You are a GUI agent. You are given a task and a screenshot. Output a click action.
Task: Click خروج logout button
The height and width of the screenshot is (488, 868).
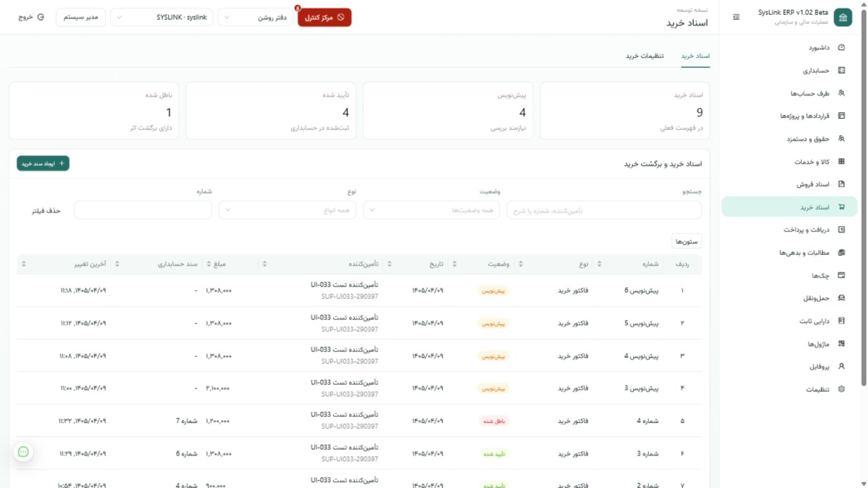click(32, 18)
